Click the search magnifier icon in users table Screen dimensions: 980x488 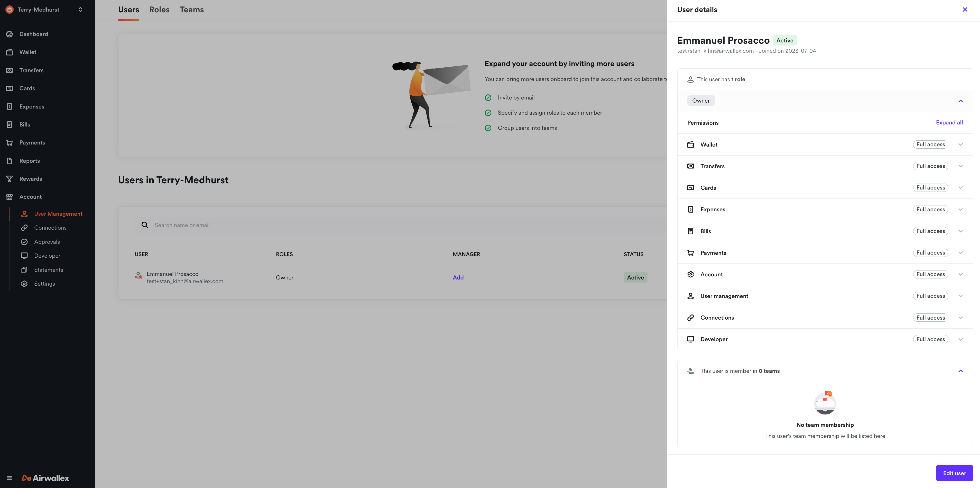(x=145, y=225)
